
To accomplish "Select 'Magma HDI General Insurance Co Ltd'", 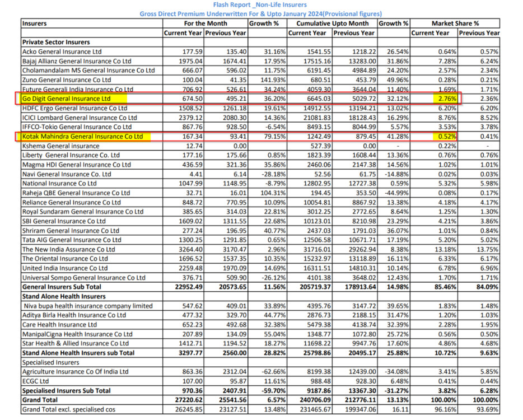I will [x=76, y=165].
